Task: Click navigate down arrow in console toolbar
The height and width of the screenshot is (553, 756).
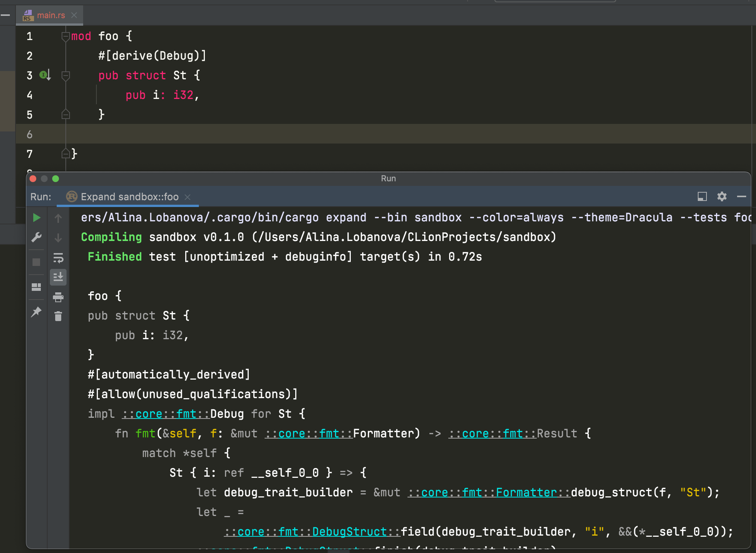Action: click(x=58, y=238)
